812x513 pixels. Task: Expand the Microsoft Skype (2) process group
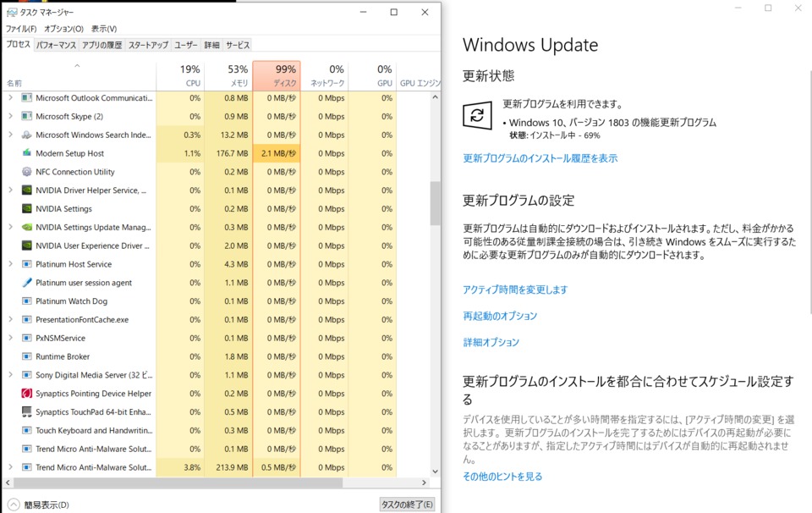[10, 116]
